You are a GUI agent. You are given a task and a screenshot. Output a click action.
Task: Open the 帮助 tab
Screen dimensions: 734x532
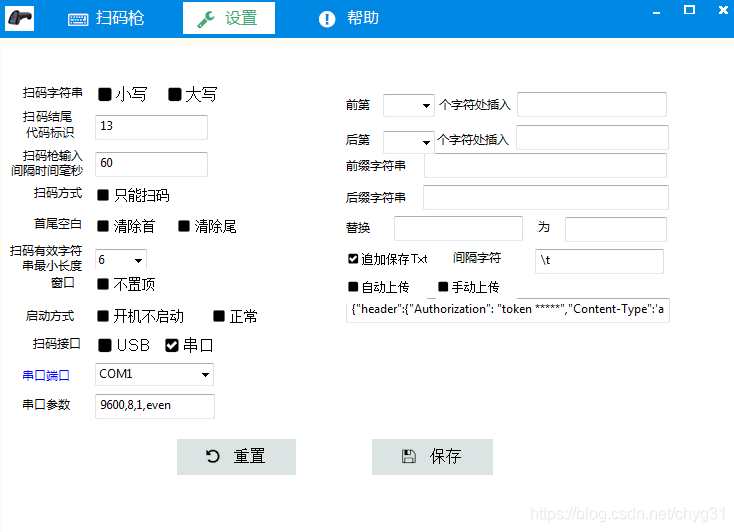click(349, 18)
